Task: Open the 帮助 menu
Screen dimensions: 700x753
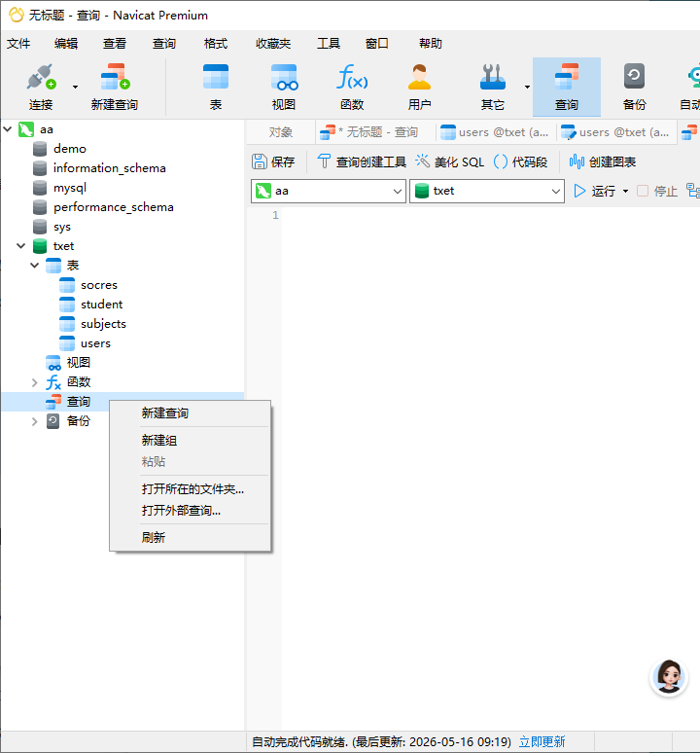Action: click(431, 44)
